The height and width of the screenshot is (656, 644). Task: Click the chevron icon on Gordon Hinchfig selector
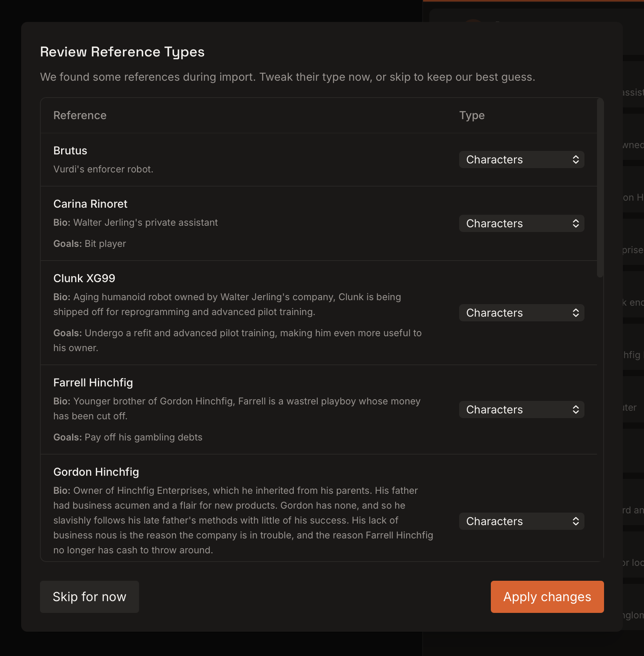[575, 521]
